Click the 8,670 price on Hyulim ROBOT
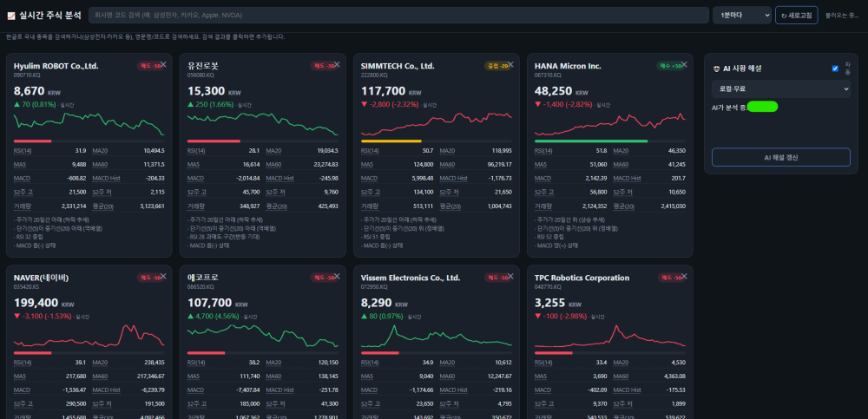868x419 pixels. [30, 91]
